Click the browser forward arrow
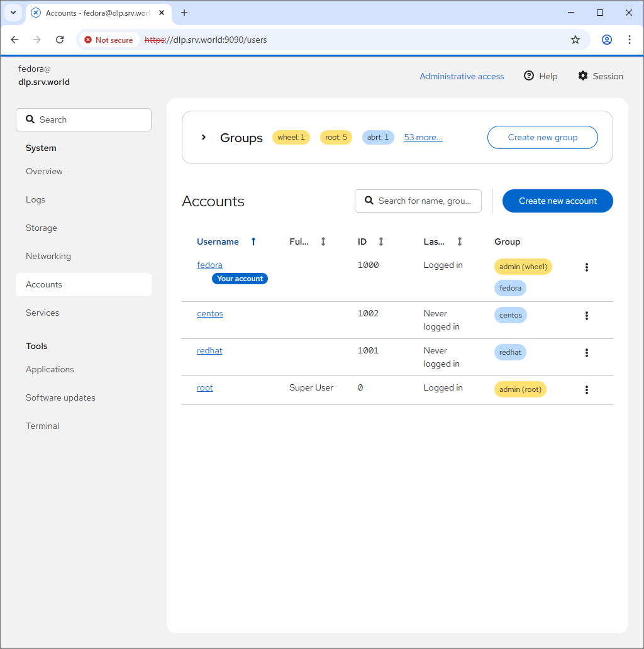 37,40
